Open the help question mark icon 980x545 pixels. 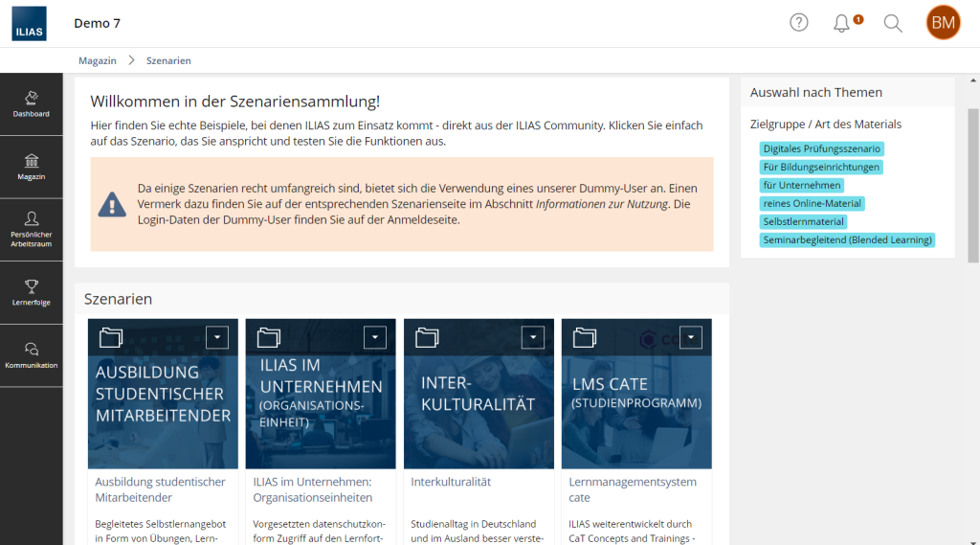click(x=799, y=23)
